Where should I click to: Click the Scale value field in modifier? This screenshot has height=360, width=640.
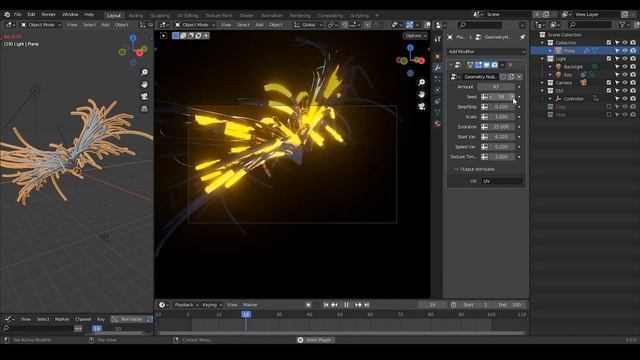tap(501, 117)
